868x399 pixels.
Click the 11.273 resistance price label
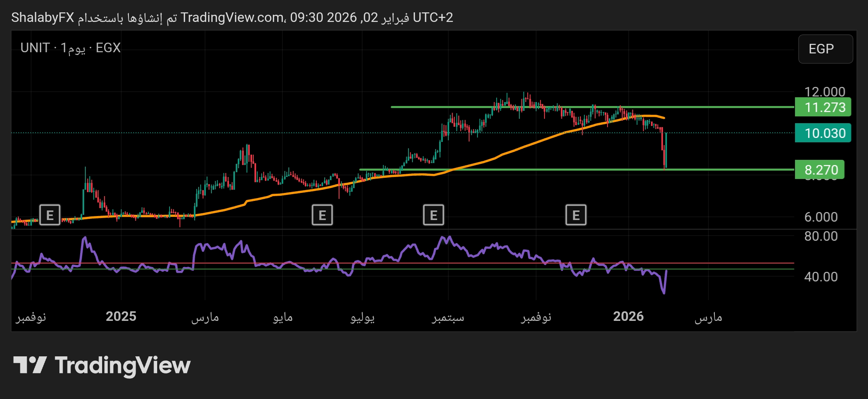click(823, 107)
